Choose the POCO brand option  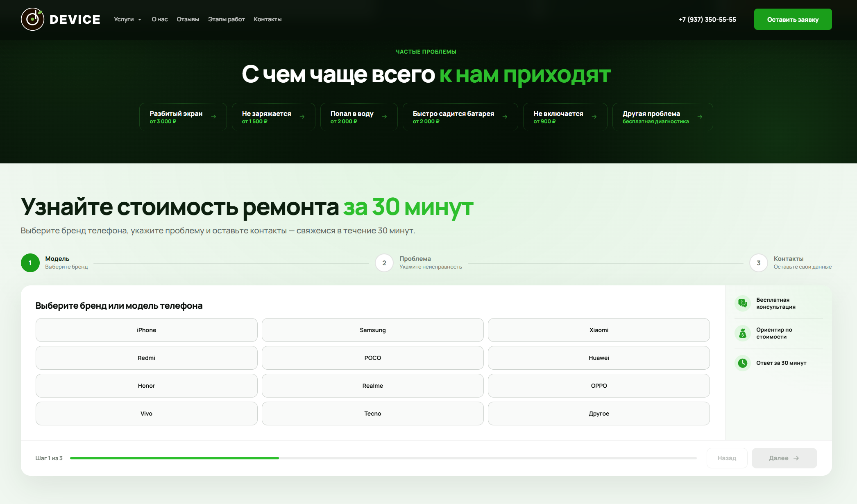373,358
